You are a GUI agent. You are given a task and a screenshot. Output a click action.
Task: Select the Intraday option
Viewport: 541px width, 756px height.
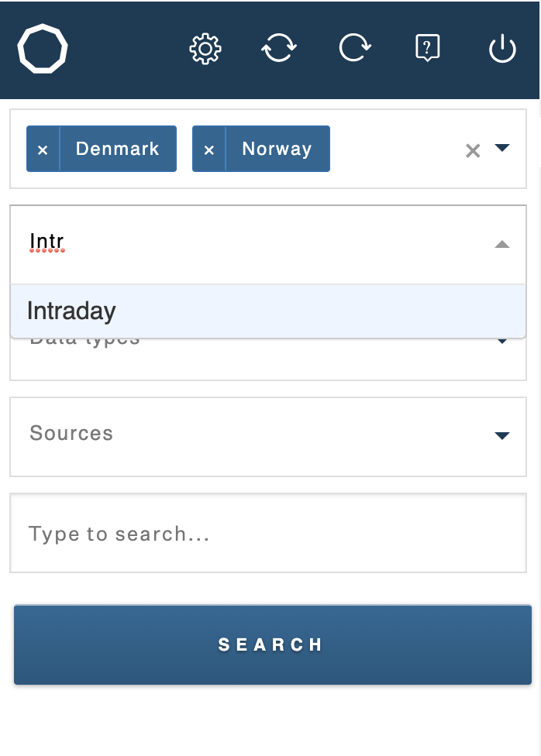click(268, 311)
